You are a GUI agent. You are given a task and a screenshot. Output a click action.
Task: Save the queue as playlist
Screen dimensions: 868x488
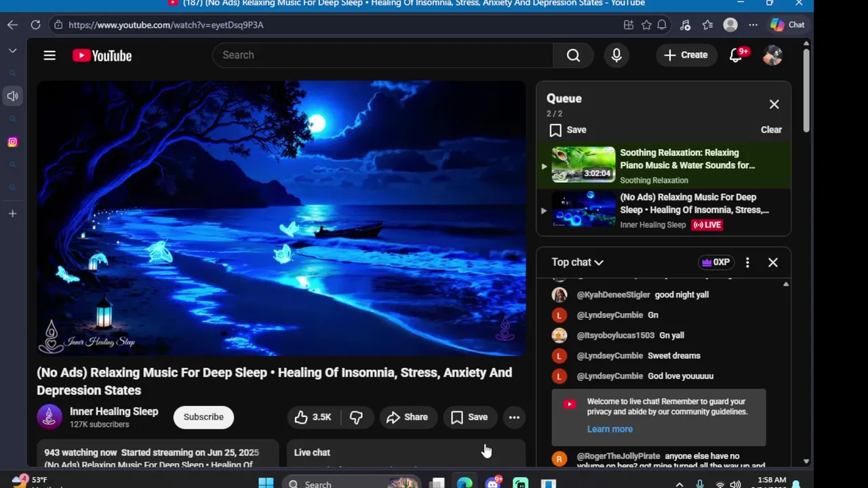point(568,129)
